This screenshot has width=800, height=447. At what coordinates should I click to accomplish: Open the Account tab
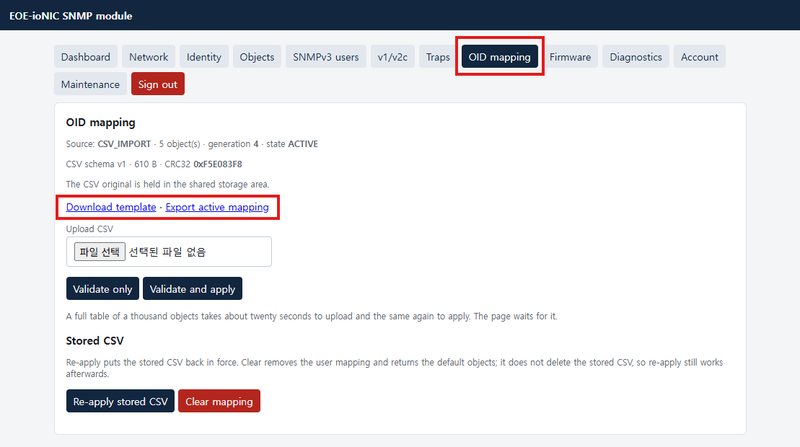pos(699,57)
